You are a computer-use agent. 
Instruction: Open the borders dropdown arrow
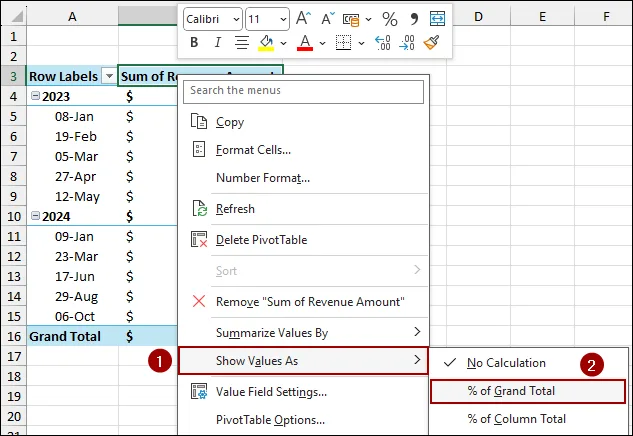tap(361, 43)
